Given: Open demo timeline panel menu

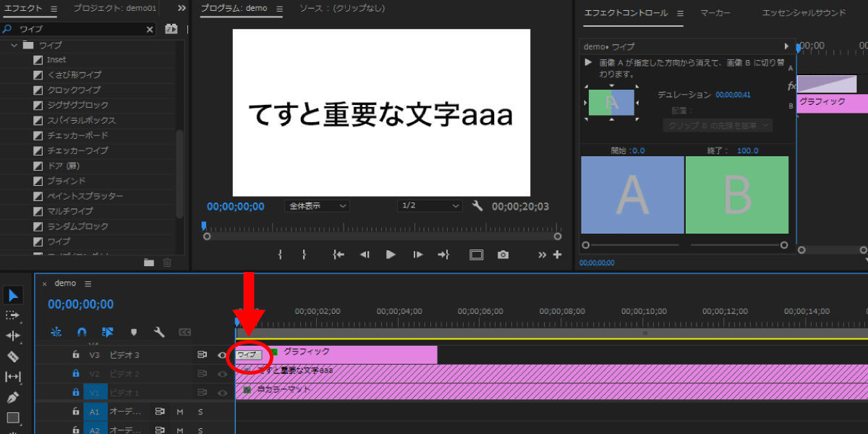Looking at the screenshot, I should pos(88,284).
